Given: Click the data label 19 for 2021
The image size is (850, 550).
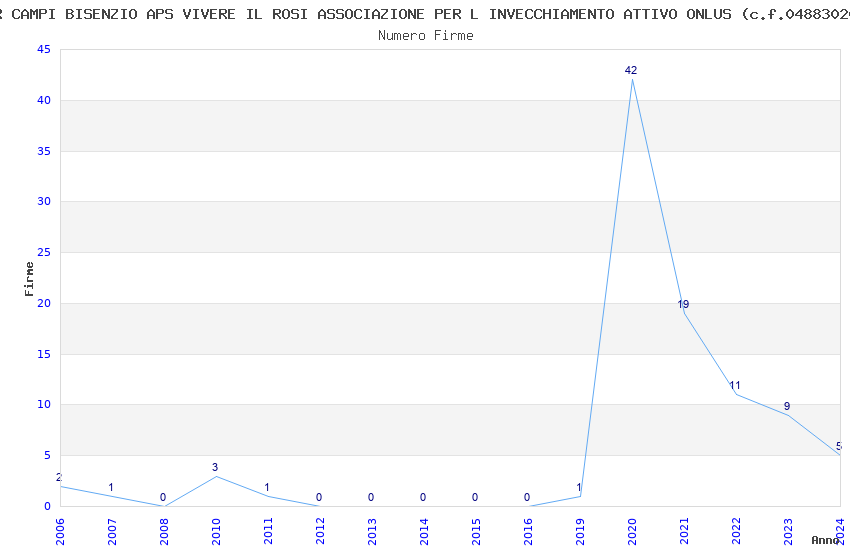Looking at the screenshot, I should click(683, 304).
